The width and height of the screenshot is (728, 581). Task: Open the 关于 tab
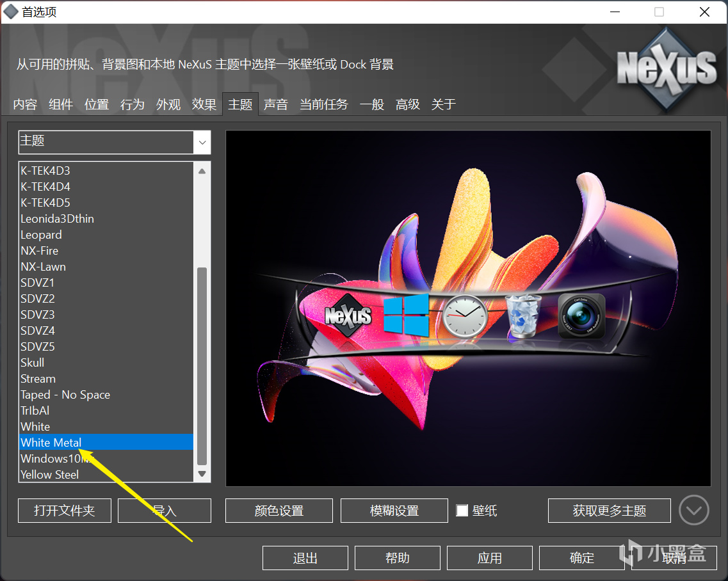(443, 104)
